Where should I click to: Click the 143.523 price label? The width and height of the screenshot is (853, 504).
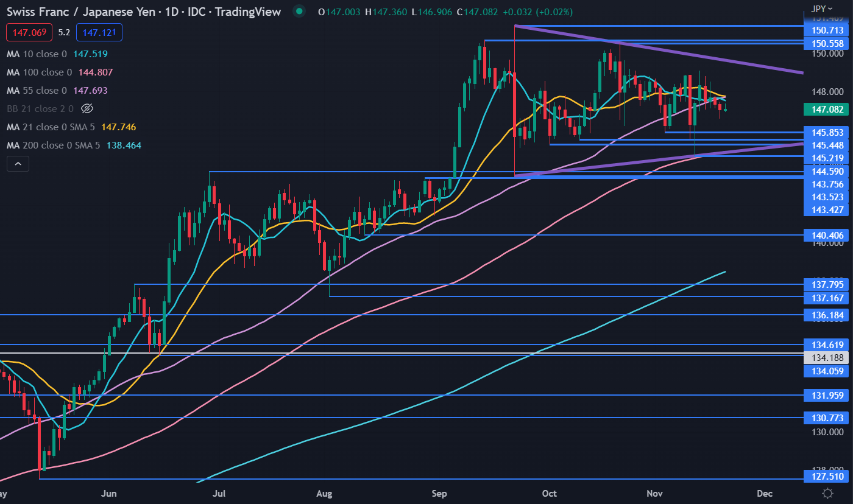[x=827, y=197]
